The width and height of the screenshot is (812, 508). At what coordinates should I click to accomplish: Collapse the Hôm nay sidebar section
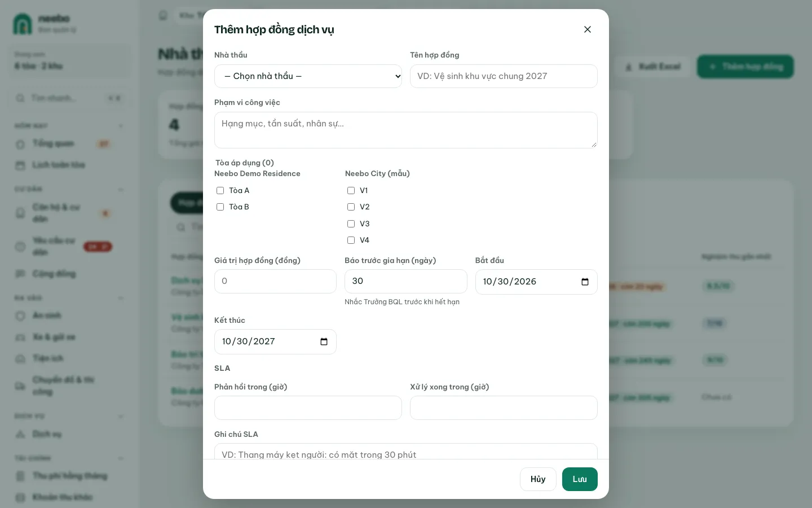(121, 125)
